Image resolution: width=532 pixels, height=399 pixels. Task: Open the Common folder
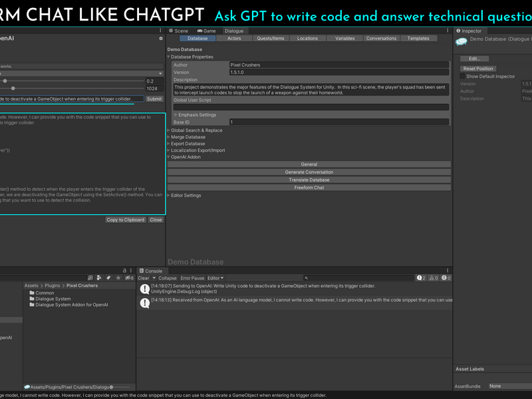42,293
